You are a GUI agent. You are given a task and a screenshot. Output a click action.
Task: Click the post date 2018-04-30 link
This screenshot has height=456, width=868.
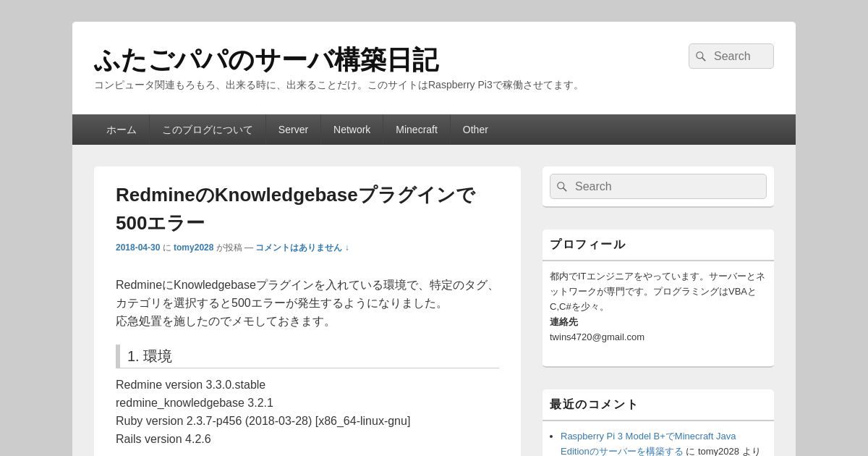coord(138,248)
